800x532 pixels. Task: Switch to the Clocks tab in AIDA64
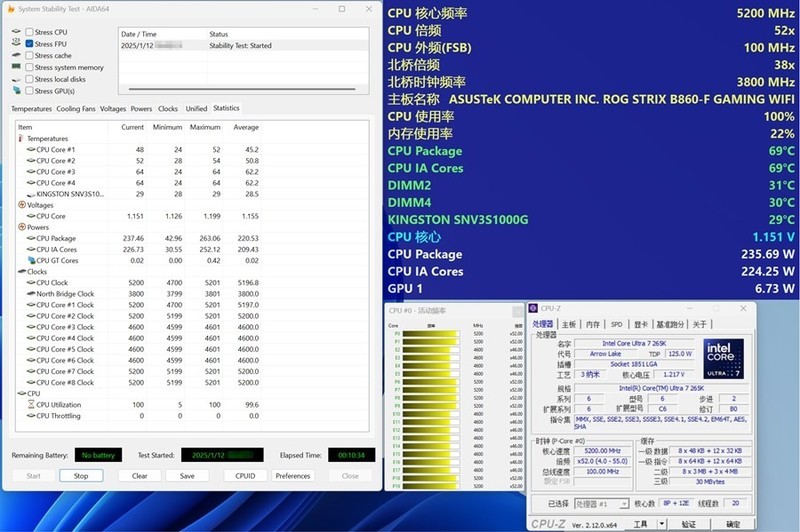point(168,109)
